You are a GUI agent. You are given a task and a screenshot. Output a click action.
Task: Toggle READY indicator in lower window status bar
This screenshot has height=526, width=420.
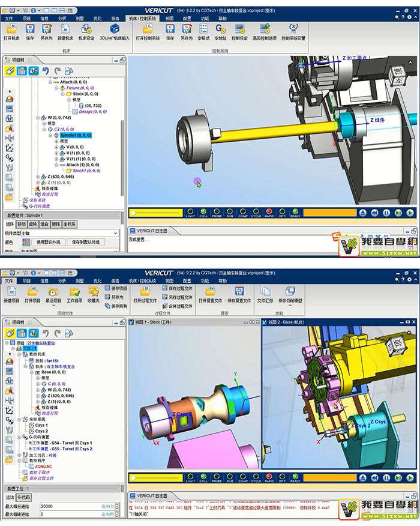(x=295, y=477)
